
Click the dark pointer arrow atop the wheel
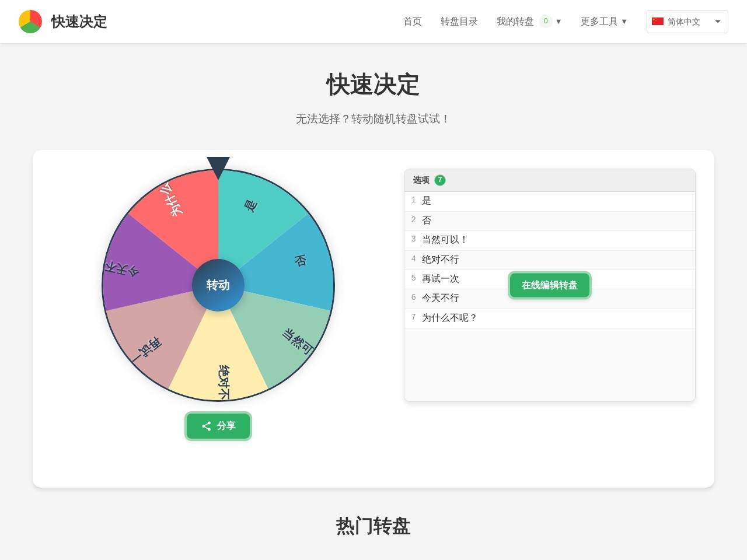[x=218, y=168]
